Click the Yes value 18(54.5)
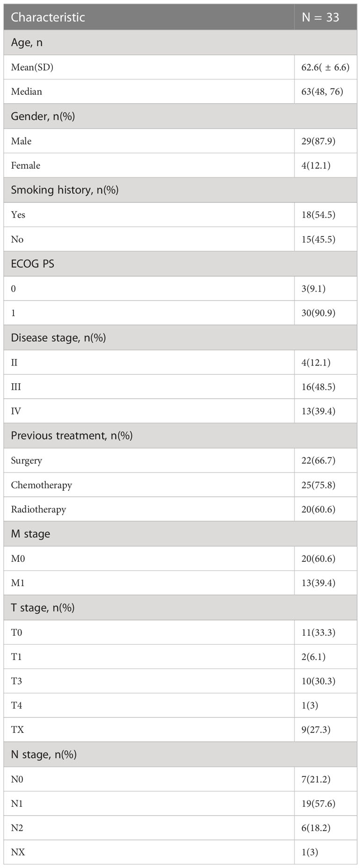Viewport: 361px width, 868px height. click(x=318, y=215)
